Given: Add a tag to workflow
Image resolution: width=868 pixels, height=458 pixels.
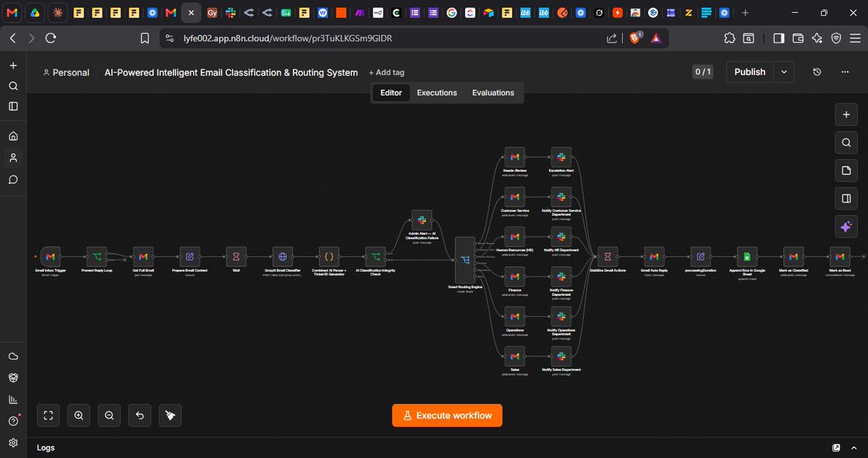Looking at the screenshot, I should (x=386, y=72).
